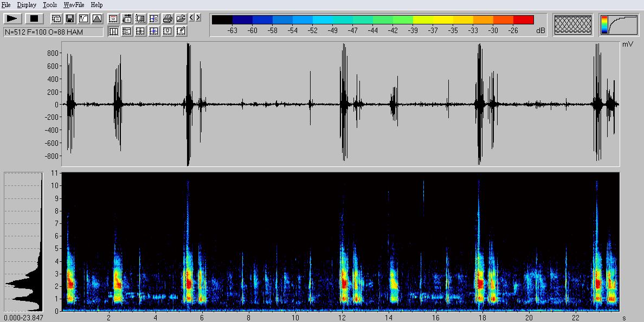Click the pencil edit icon
644x322 pixels.
[181, 31]
